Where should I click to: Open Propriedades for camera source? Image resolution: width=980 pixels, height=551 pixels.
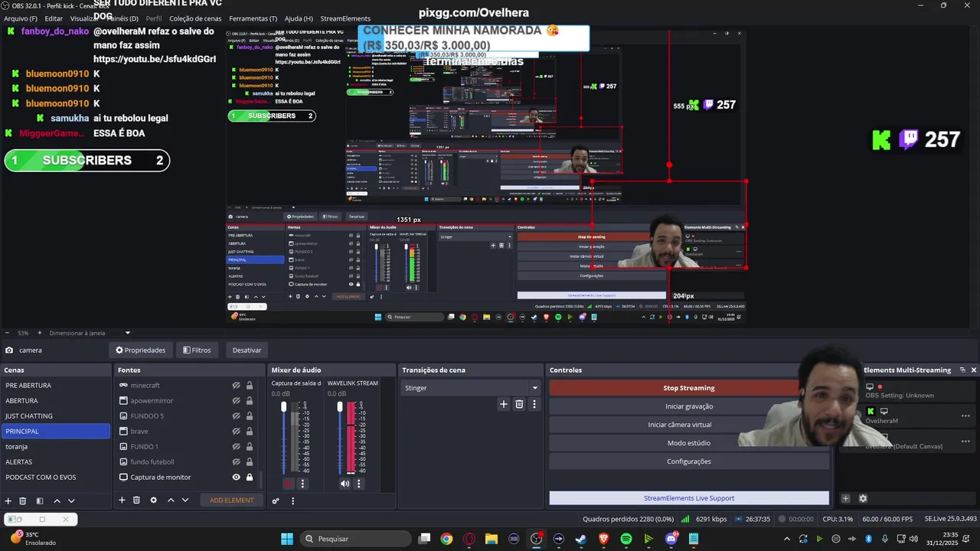point(140,350)
